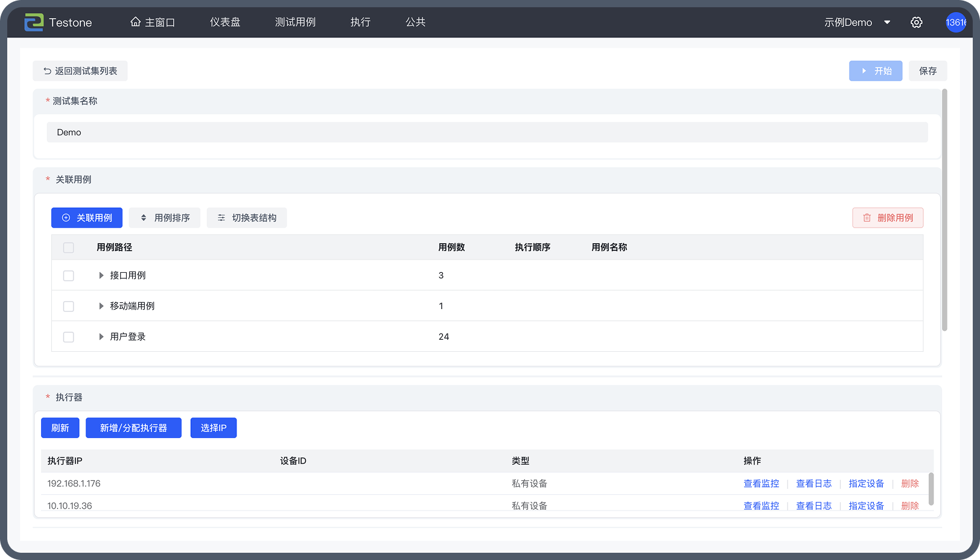Click the sort icon on 用例排序

144,218
